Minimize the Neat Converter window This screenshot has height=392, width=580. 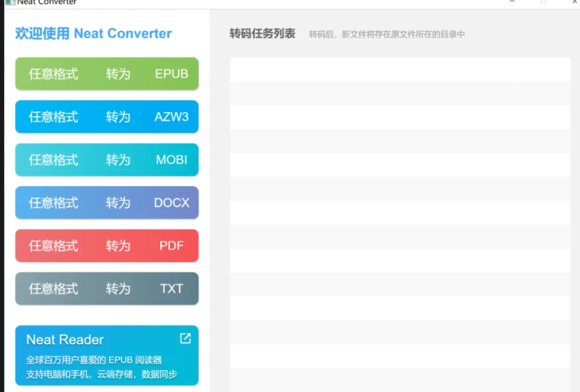pyautogui.click(x=512, y=2)
